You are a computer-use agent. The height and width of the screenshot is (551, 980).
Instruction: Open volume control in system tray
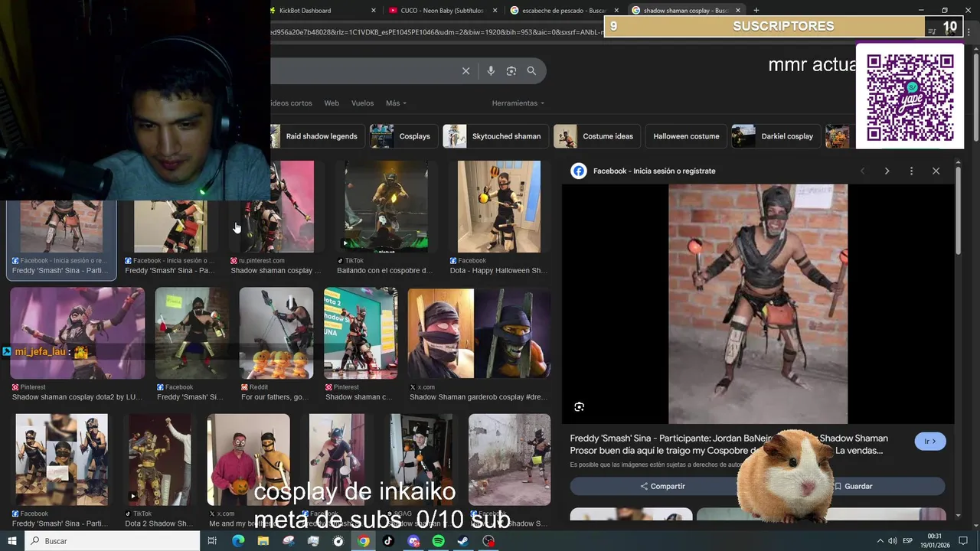892,541
